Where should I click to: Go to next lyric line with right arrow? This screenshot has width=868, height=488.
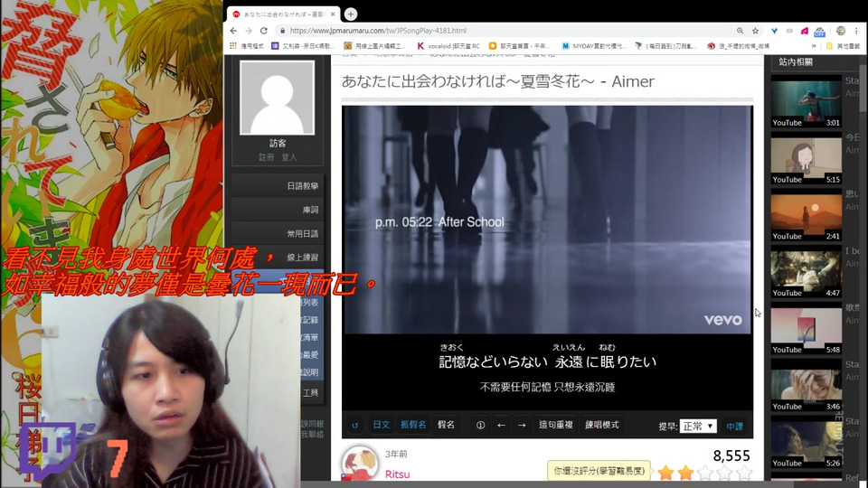pyautogui.click(x=522, y=425)
